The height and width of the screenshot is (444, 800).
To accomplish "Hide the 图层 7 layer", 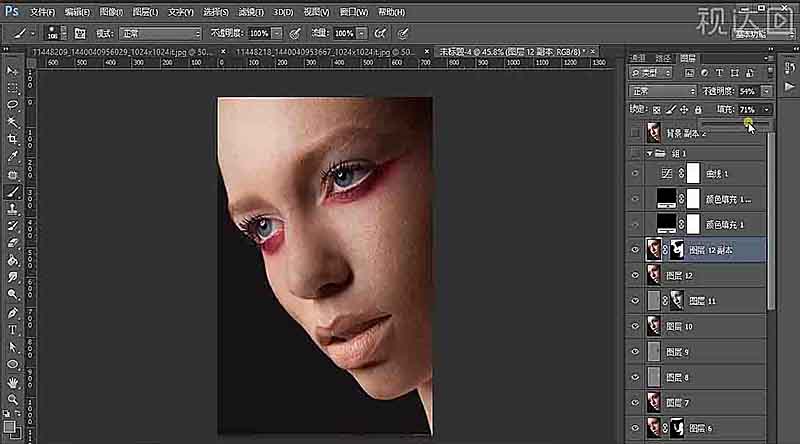I will (x=635, y=403).
